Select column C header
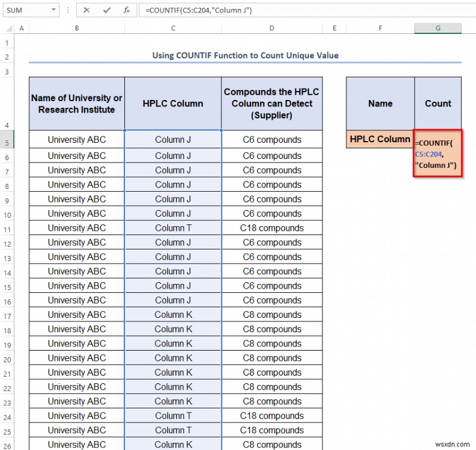 tap(173, 28)
